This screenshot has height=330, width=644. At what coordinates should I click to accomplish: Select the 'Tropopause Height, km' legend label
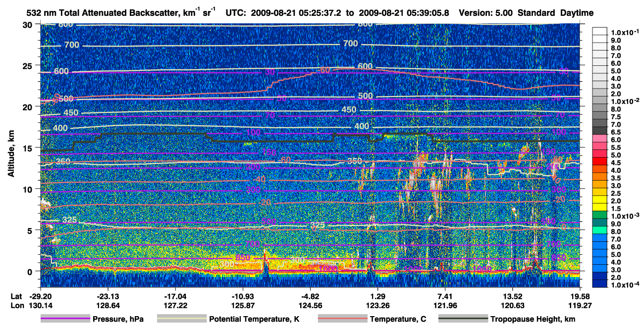[533, 320]
